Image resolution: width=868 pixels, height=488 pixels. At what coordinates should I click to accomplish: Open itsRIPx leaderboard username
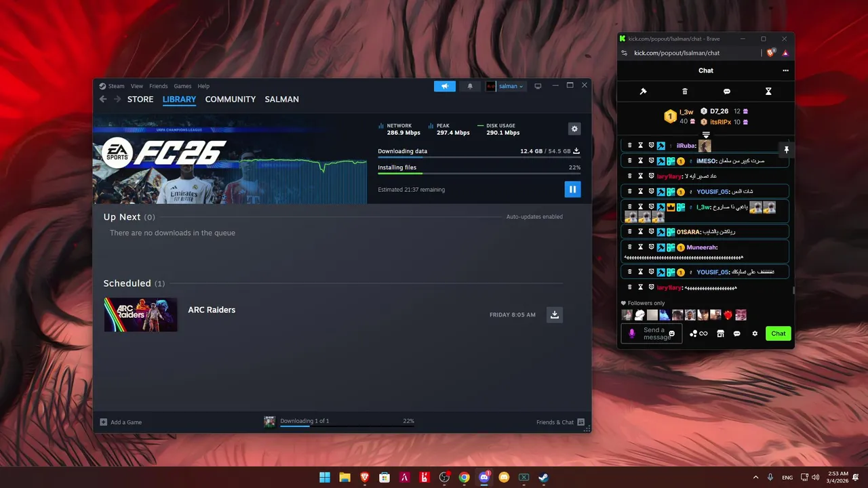tap(720, 122)
